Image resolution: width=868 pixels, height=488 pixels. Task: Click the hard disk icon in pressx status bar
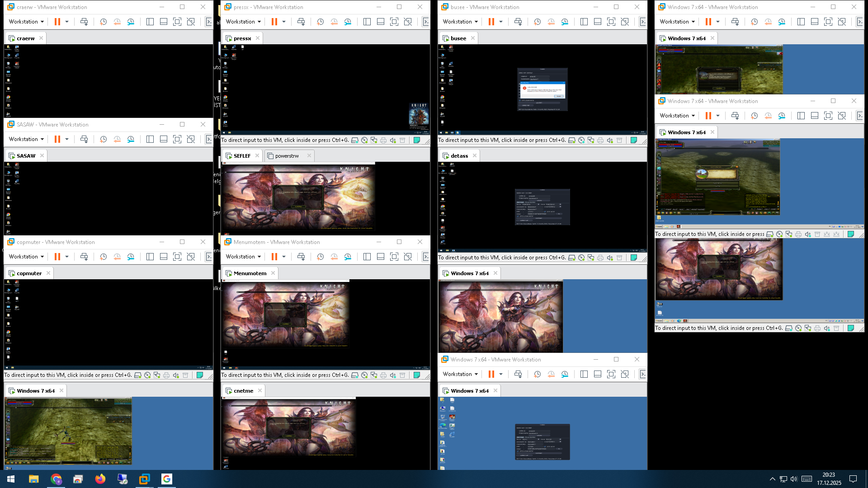click(x=355, y=141)
